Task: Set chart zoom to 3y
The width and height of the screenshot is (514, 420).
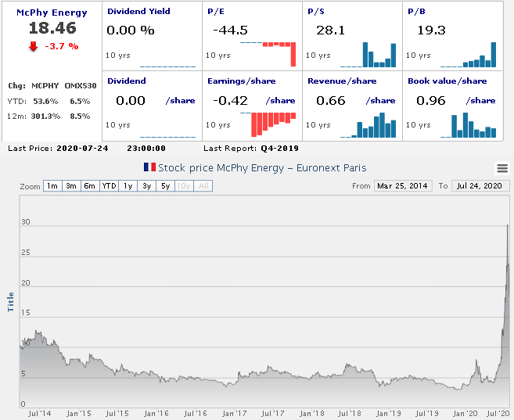Action: tap(146, 186)
